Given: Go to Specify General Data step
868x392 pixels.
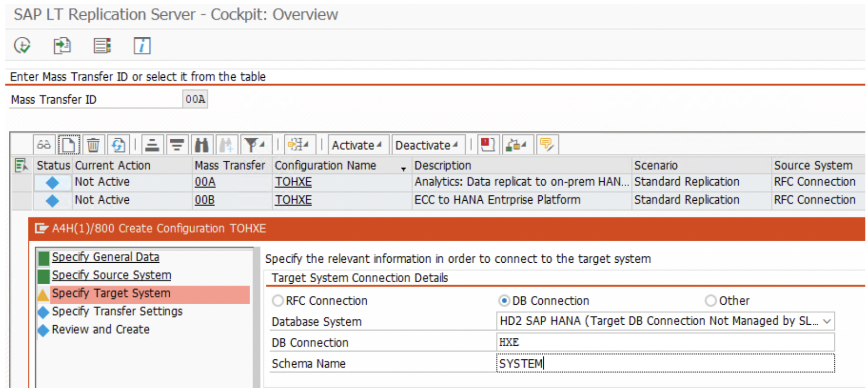Looking at the screenshot, I should point(106,257).
